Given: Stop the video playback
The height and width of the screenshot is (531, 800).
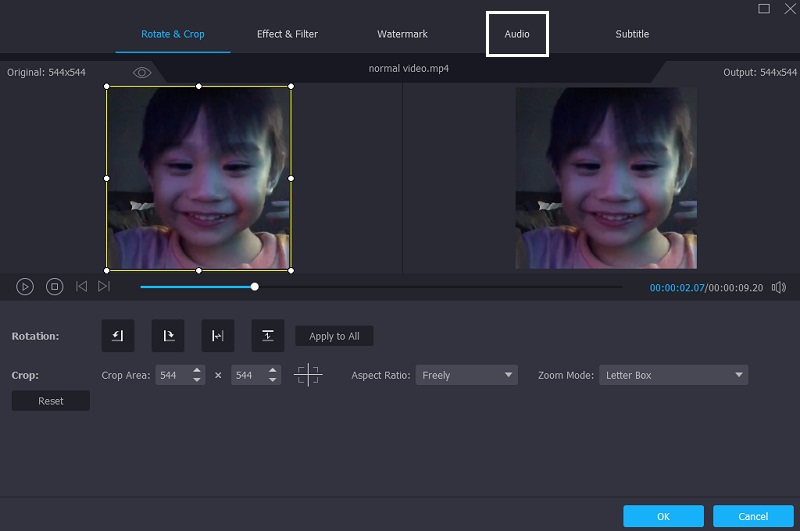Looking at the screenshot, I should point(55,287).
